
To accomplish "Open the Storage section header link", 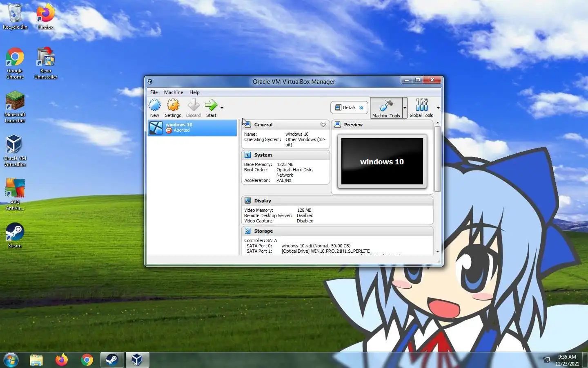I will click(x=263, y=231).
